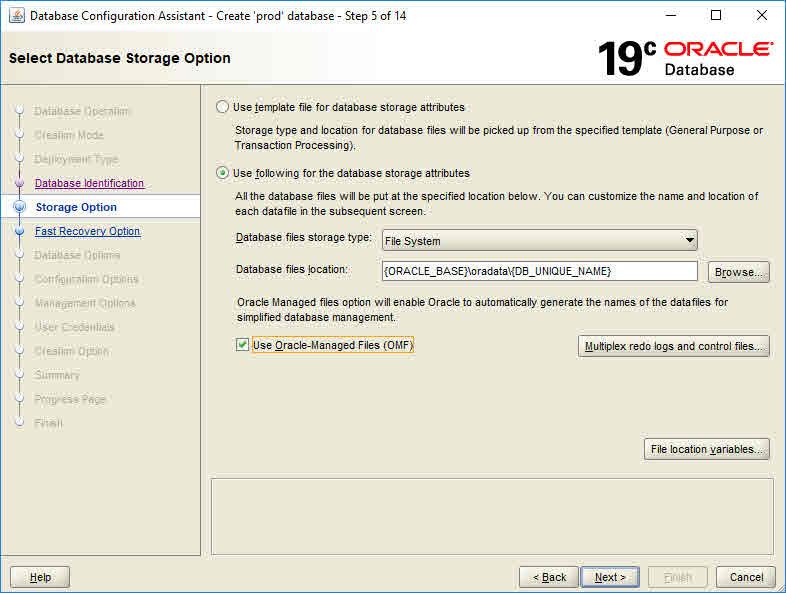The width and height of the screenshot is (786, 593).
Task: Show File location variables dialog
Action: pyautogui.click(x=706, y=450)
